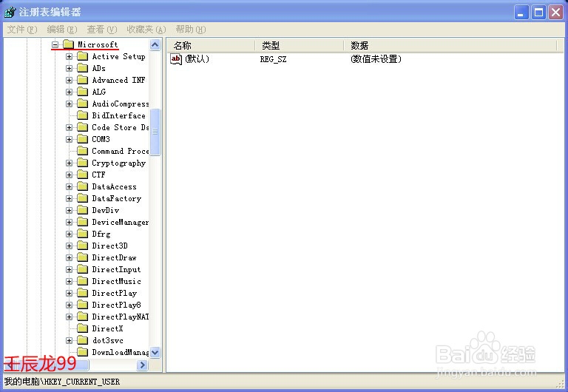
Task: Expand the DirectPlay8 key
Action: 70,305
